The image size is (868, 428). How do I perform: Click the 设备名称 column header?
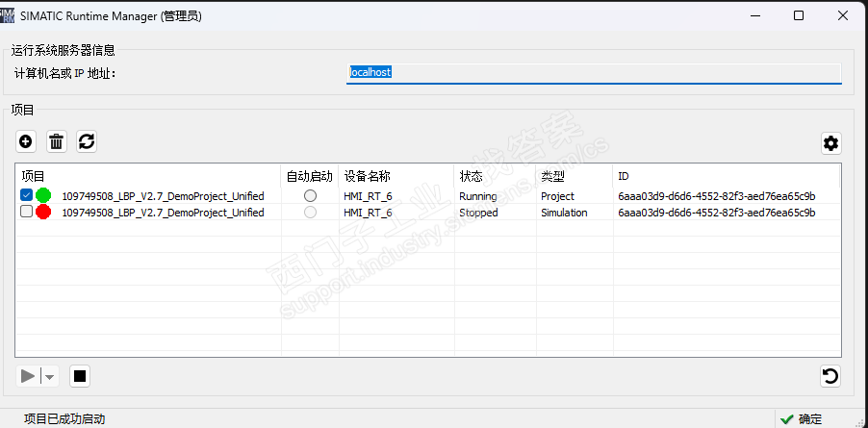pyautogui.click(x=396, y=176)
